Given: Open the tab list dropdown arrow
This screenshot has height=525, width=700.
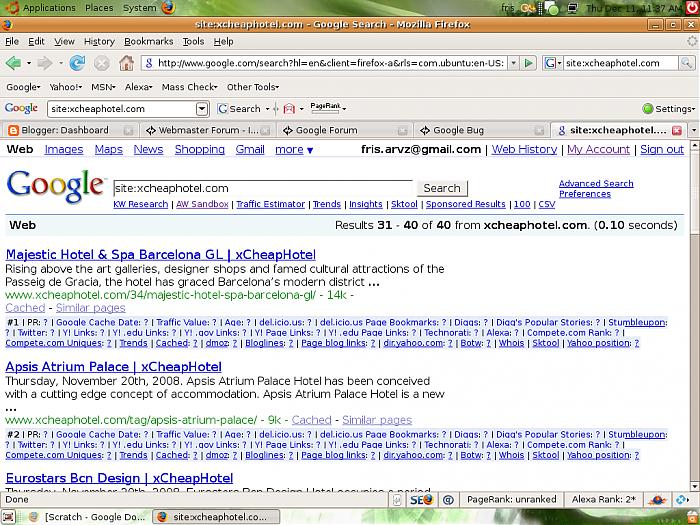Looking at the screenshot, I should point(694,130).
